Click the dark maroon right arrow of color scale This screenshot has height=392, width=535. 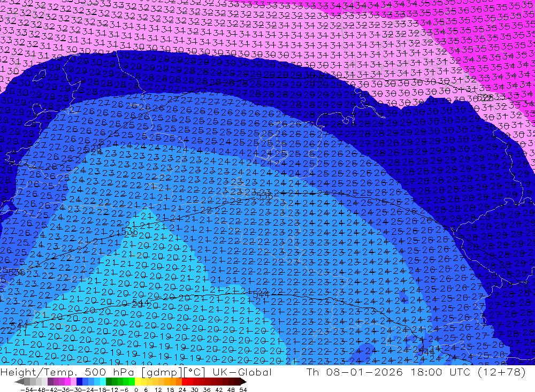[x=243, y=381]
